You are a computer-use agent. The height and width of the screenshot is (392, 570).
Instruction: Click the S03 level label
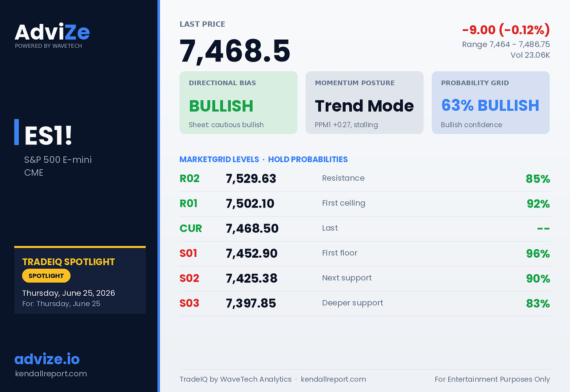[189, 303]
